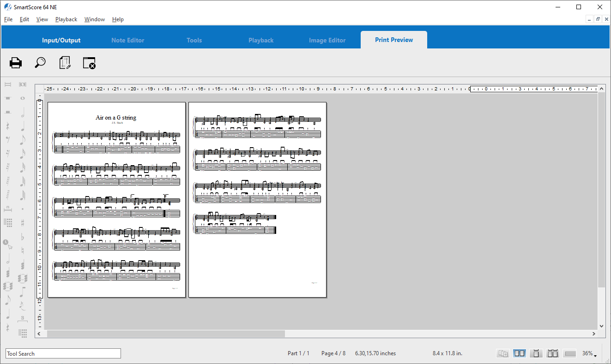The height and width of the screenshot is (364, 611).
Task: Click the 'Page 4 / 8' status text
Action: (333, 353)
